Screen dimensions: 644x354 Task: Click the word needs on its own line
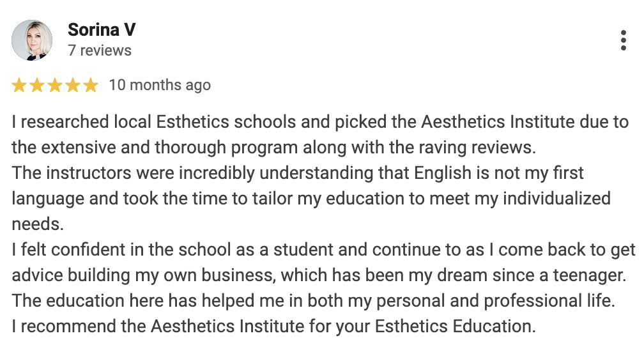pyautogui.click(x=37, y=224)
